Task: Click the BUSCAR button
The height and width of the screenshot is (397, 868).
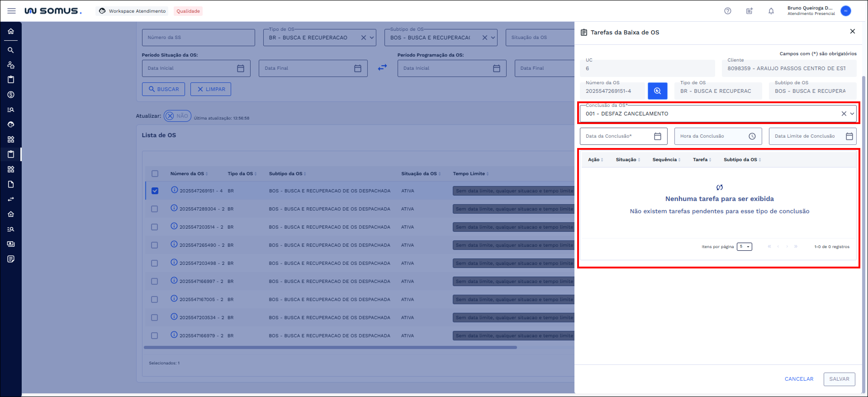Action: (164, 89)
